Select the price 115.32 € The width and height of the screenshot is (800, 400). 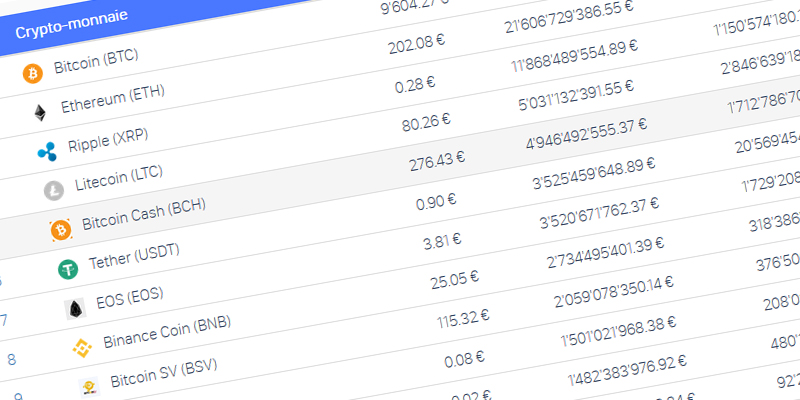[463, 320]
